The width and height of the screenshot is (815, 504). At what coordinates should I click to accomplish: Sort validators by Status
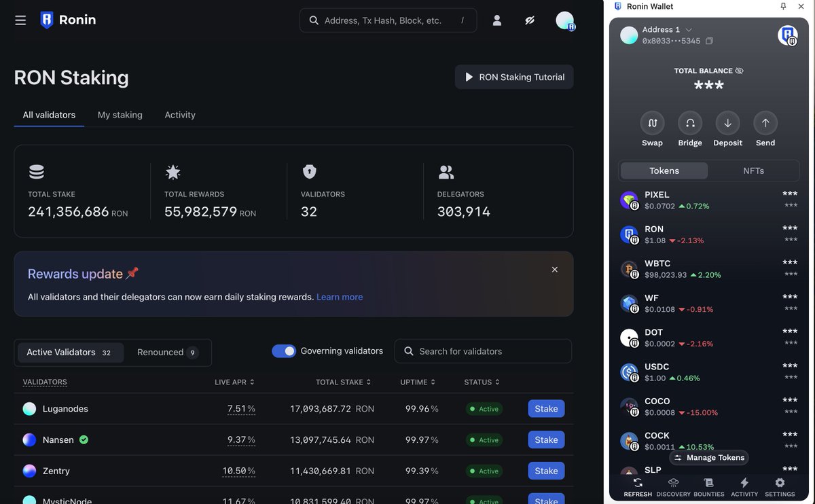click(x=482, y=382)
